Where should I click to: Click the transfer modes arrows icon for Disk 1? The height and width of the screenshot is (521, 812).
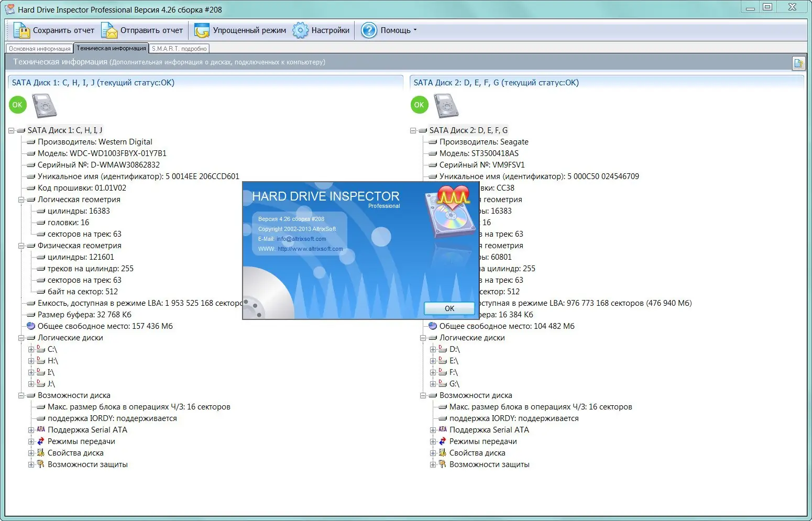[x=41, y=441]
